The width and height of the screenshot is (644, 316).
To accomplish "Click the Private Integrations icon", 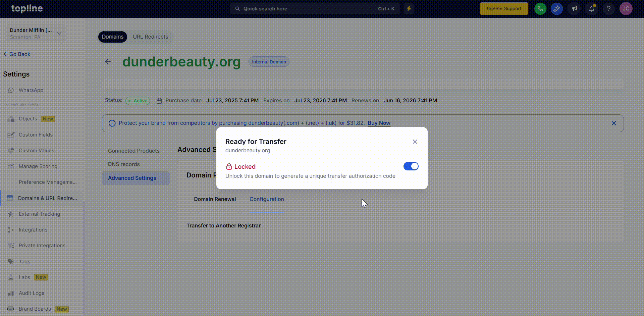I will click(11, 246).
